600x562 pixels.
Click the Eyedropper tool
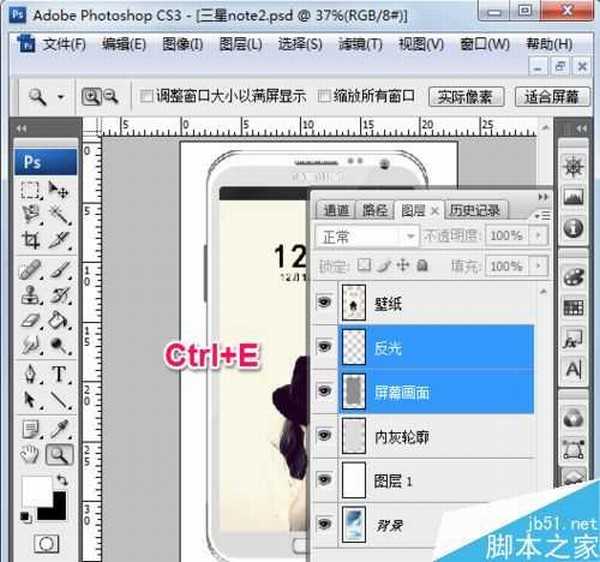tap(59, 428)
